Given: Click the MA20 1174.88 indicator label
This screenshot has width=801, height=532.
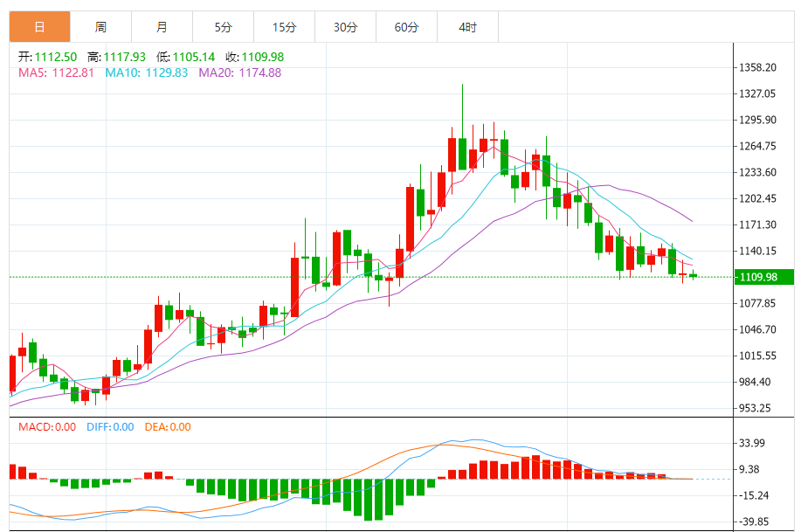Looking at the screenshot, I should coord(240,73).
